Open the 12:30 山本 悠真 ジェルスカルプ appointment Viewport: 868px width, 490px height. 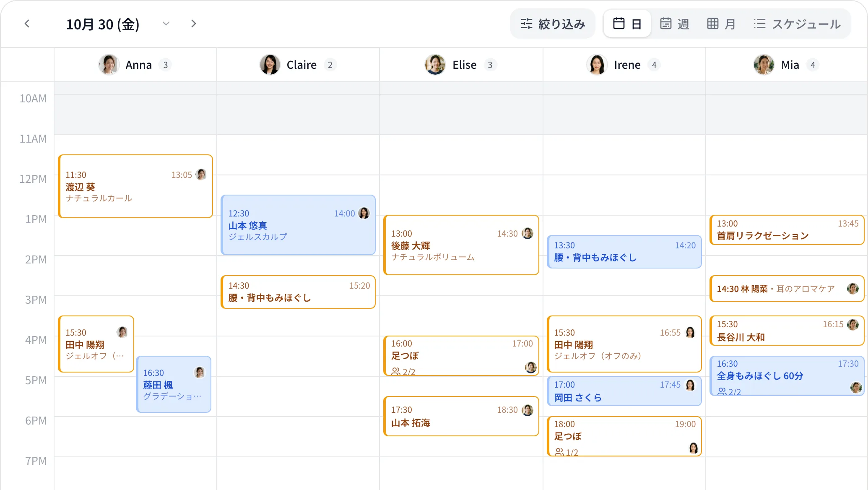298,225
